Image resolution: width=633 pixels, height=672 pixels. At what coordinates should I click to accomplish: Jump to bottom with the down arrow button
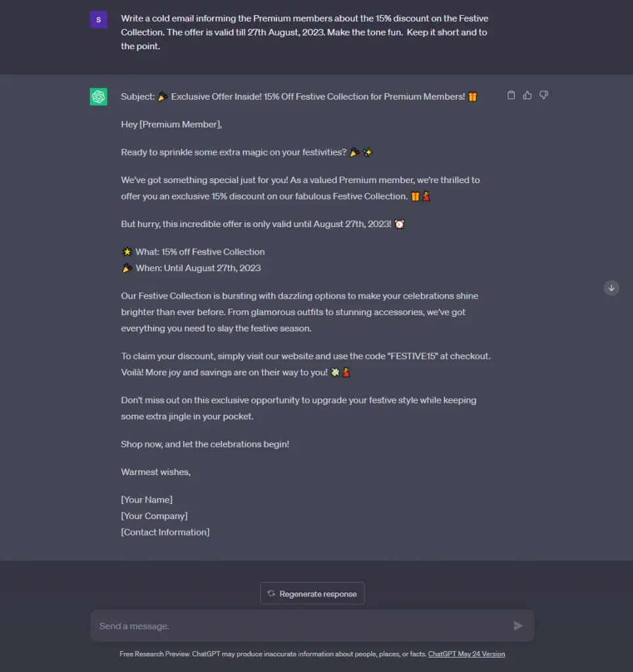pos(611,288)
